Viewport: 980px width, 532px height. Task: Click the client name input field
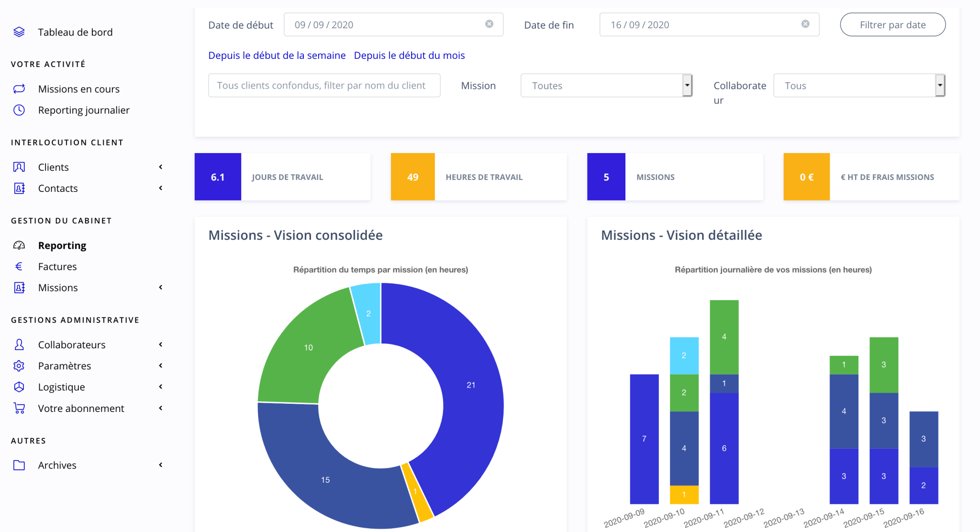[x=323, y=85]
